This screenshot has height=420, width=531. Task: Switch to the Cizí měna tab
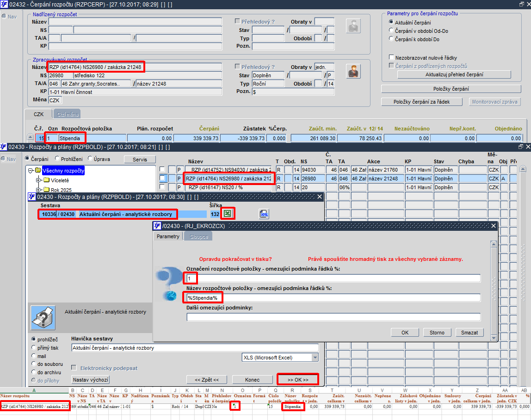pyautogui.click(x=68, y=114)
